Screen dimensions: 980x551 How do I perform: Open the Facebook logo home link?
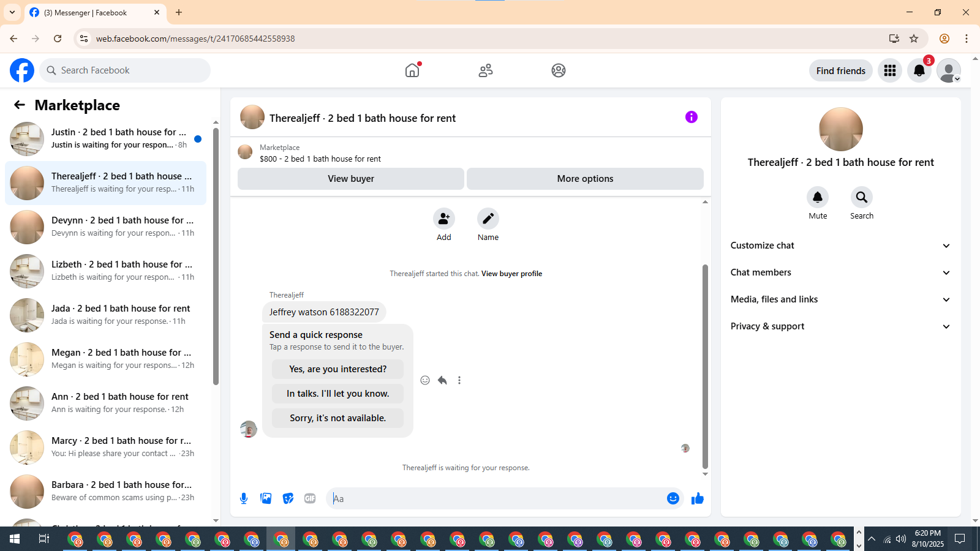[22, 70]
